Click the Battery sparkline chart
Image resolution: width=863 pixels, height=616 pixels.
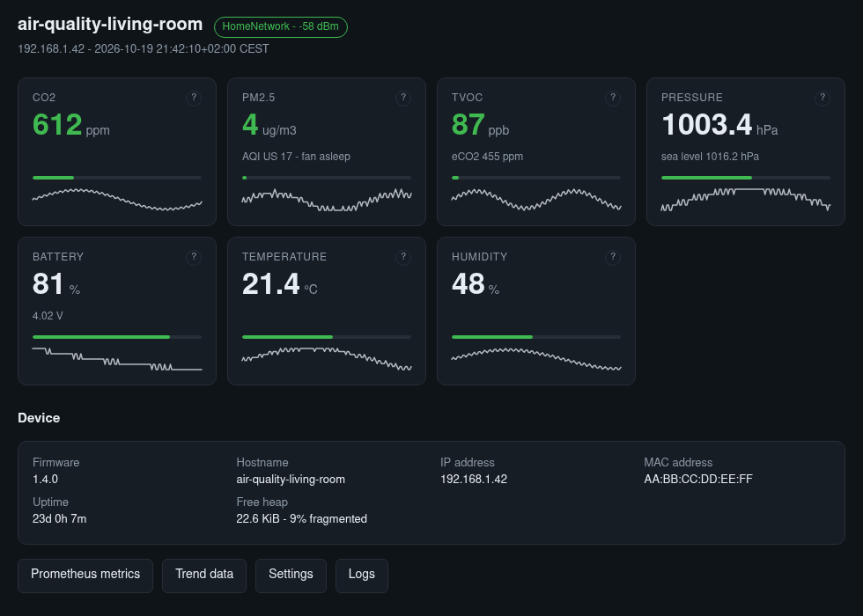pyautogui.click(x=116, y=359)
